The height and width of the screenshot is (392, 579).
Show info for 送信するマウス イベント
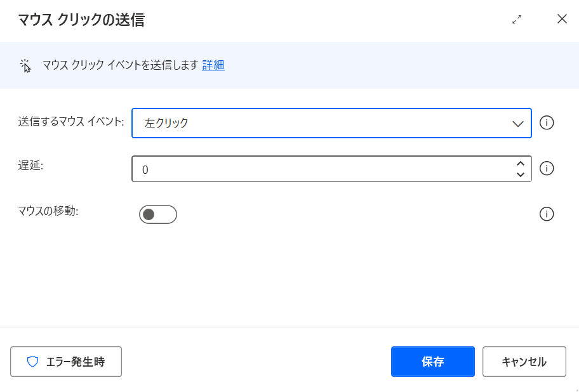point(547,123)
